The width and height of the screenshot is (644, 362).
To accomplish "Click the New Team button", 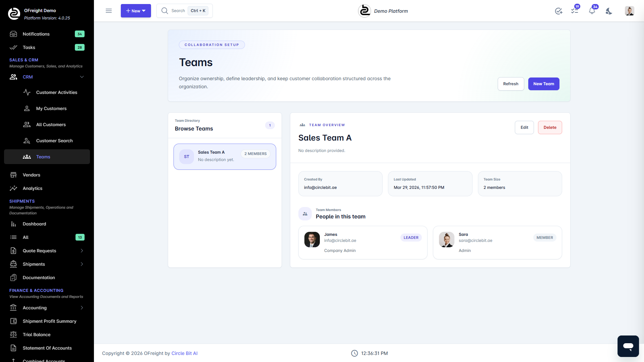I will click(x=543, y=84).
